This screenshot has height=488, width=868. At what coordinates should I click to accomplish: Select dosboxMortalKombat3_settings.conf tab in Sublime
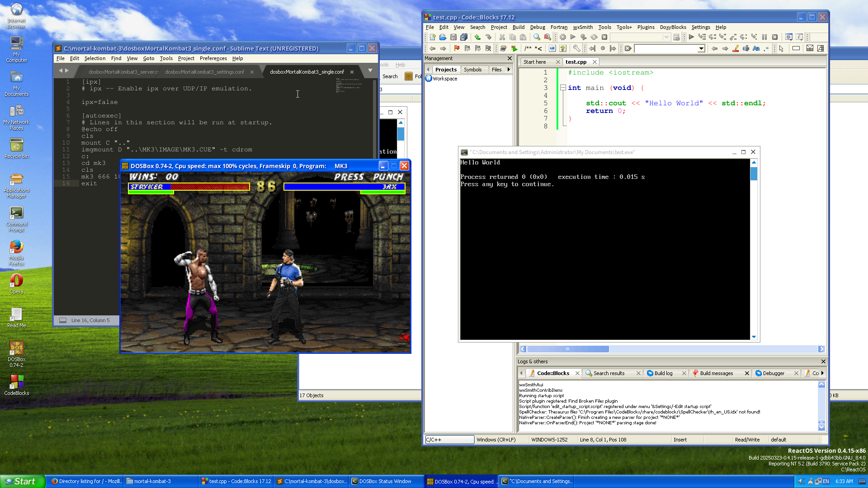(x=204, y=72)
